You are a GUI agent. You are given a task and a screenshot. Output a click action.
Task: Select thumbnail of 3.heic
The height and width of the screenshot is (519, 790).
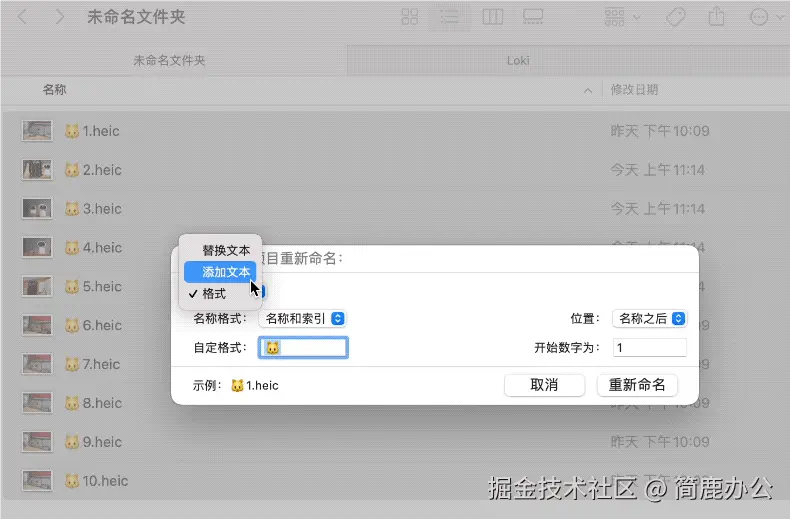coord(37,209)
